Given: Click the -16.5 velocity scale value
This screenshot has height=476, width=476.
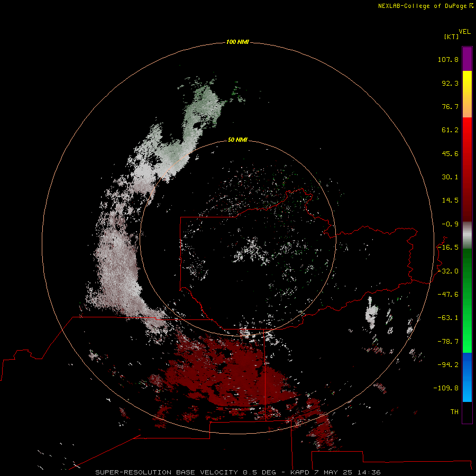Looking at the screenshot, I should pyautogui.click(x=448, y=248).
